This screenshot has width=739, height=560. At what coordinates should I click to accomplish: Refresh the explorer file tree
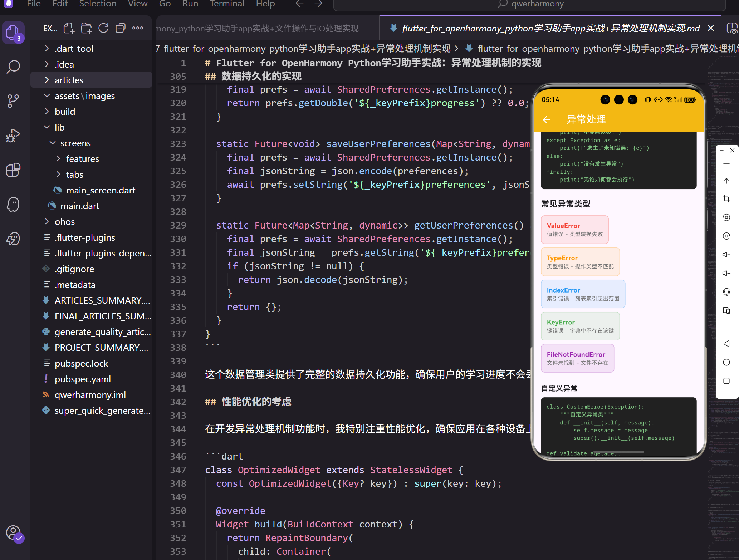point(103,28)
